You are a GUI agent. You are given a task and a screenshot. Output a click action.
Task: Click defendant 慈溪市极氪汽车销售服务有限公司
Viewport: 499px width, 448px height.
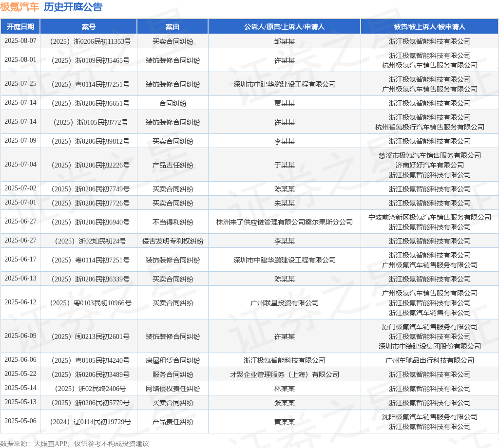pos(430,155)
